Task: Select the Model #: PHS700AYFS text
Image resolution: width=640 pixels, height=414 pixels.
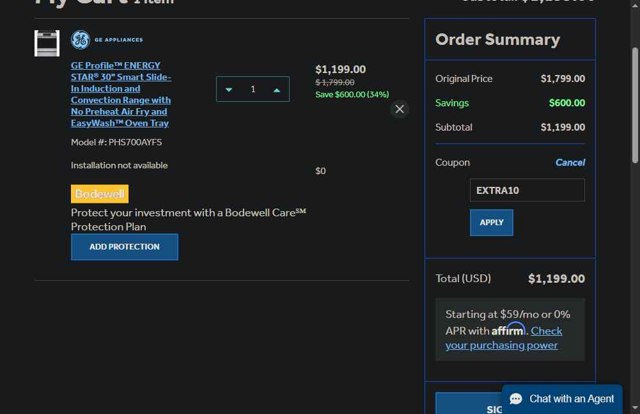Action: click(x=116, y=142)
